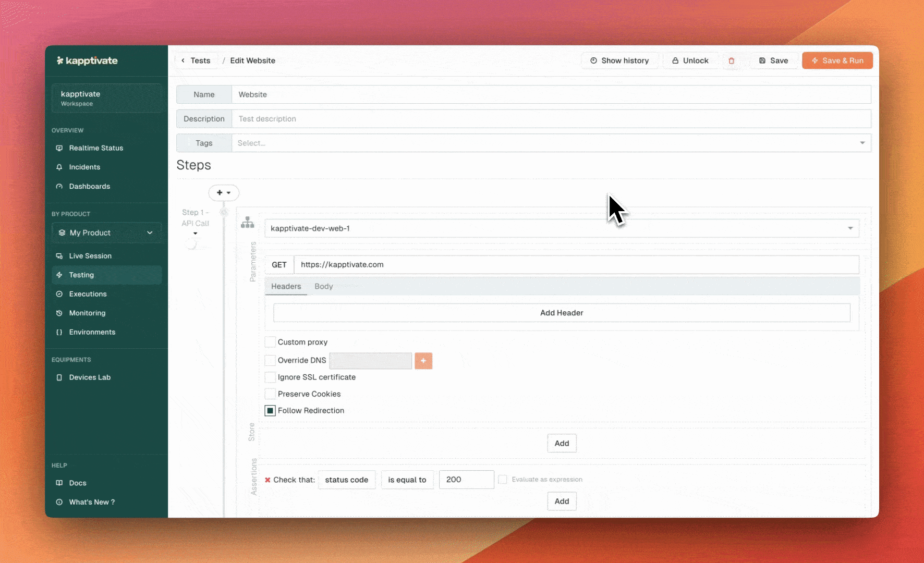Open Devices Lab in Equipments section
This screenshot has width=924, height=563.
pos(90,377)
